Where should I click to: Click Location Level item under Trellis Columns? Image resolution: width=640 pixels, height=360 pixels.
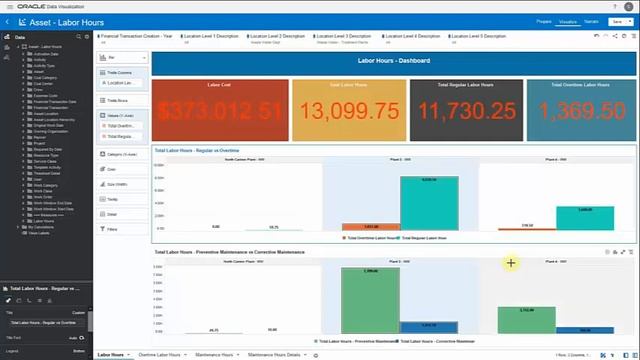pyautogui.click(x=121, y=83)
